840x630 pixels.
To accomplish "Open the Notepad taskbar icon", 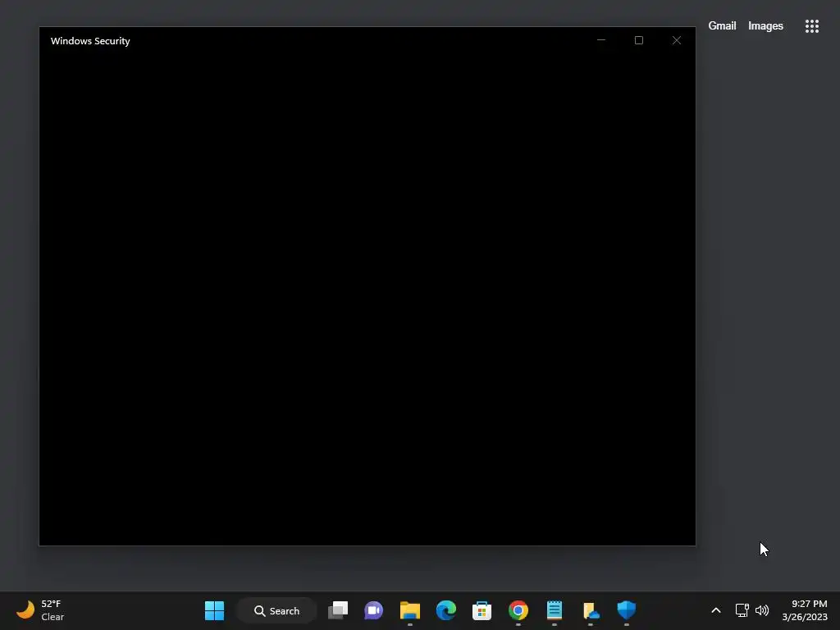I will [554, 610].
